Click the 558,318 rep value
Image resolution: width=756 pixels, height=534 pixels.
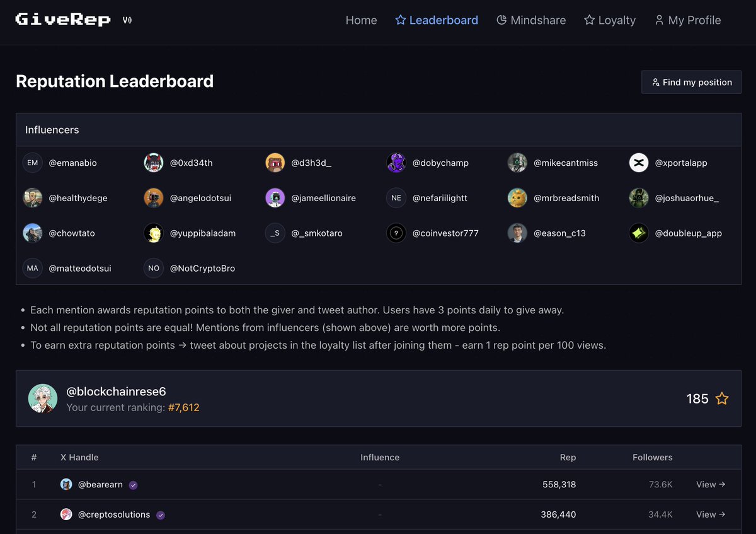559,484
